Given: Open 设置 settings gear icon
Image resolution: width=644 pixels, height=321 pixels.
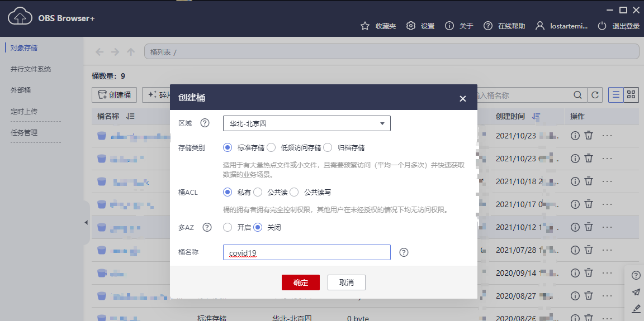Looking at the screenshot, I should point(411,26).
